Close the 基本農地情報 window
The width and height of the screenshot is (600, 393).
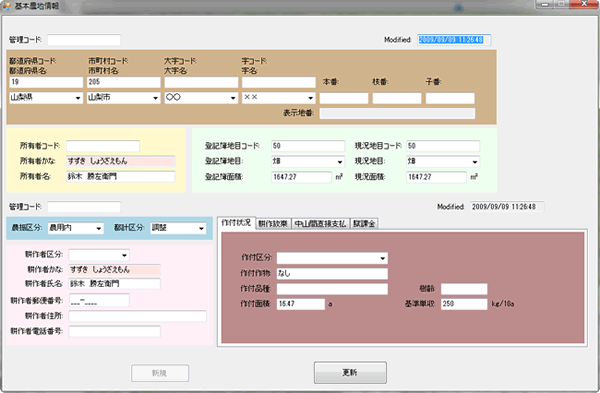pos(584,4)
